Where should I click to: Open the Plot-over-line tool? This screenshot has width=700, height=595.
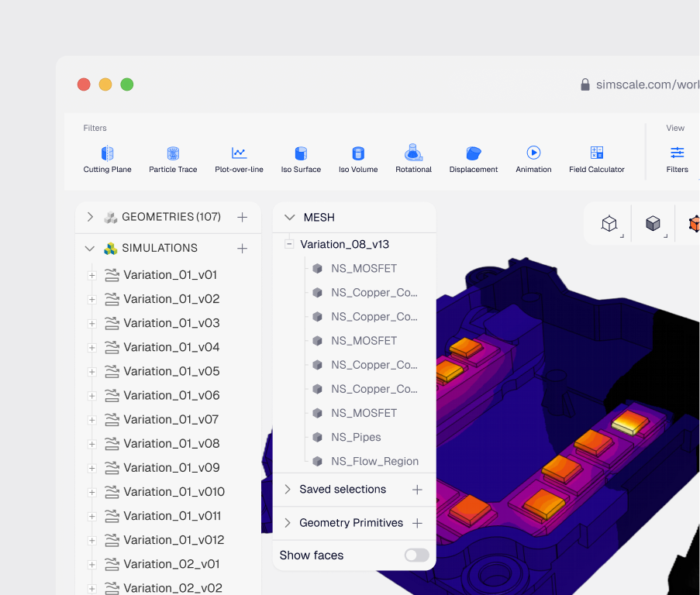coord(239,160)
